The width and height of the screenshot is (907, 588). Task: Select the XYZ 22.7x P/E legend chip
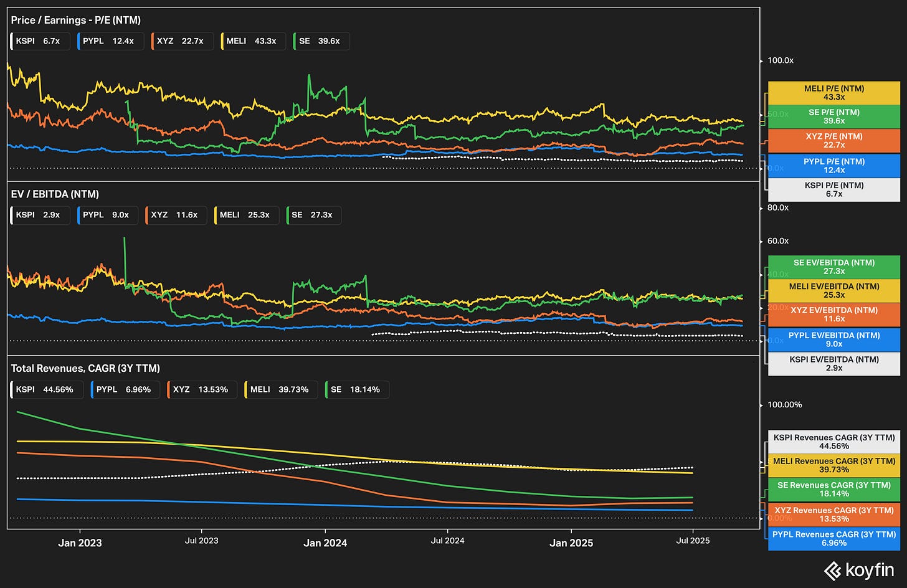pos(182,41)
